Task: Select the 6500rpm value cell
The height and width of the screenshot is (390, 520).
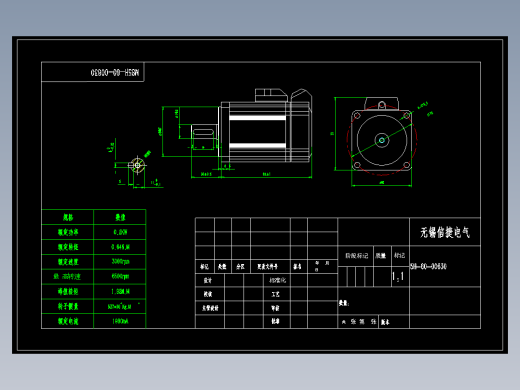Action: click(x=120, y=277)
